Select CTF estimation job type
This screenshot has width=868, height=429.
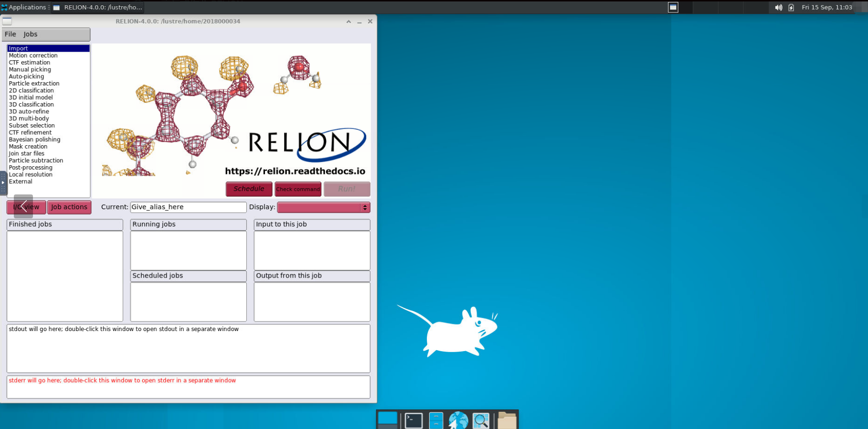(48, 63)
